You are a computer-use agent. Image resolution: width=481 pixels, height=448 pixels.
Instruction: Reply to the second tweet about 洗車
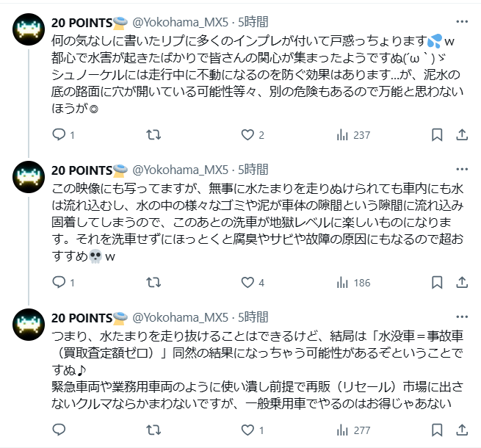[x=60, y=282]
